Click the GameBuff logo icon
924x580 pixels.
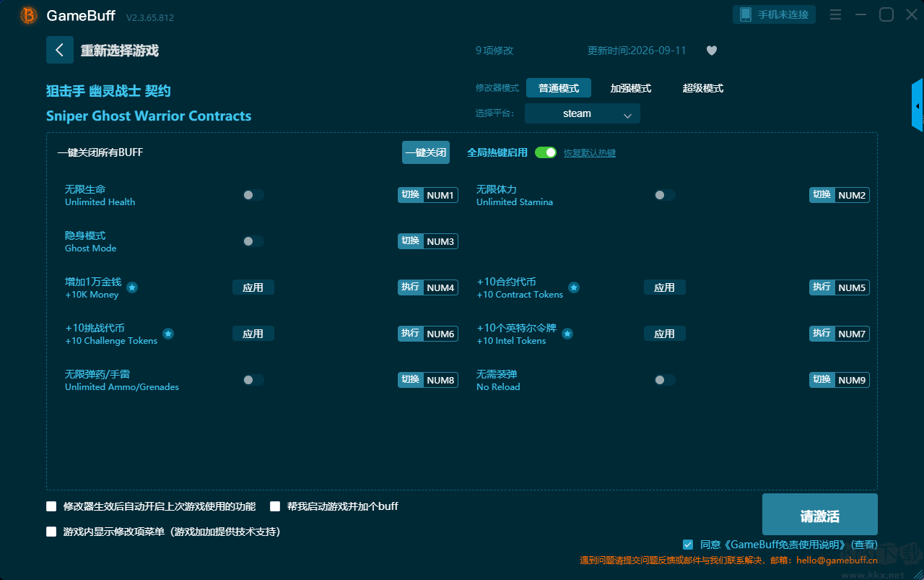coord(29,15)
